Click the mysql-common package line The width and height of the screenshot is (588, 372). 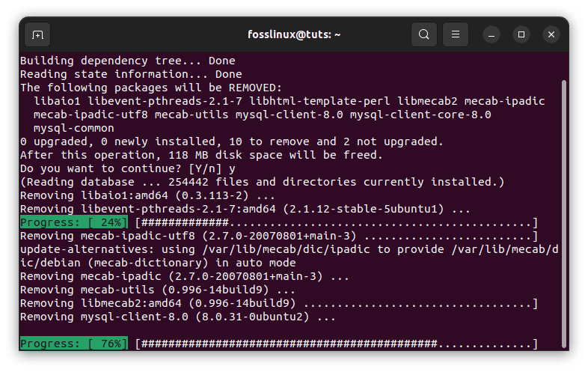coord(74,128)
